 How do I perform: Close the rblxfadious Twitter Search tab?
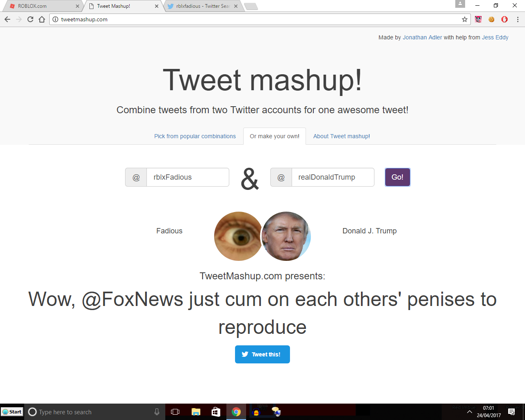click(x=236, y=6)
